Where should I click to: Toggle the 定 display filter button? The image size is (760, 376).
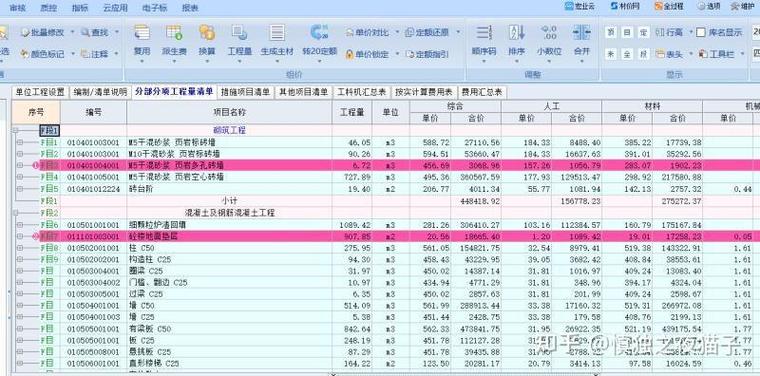(x=643, y=32)
